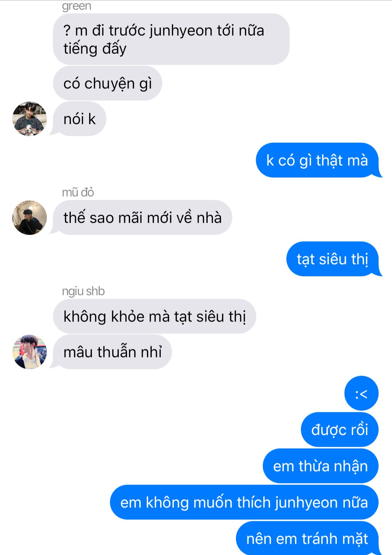Select the 'nói k' message bubble
This screenshot has width=392, height=555.
click(79, 119)
